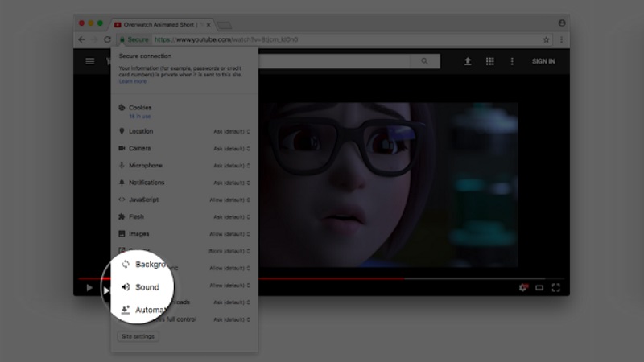Screen dimensions: 644x362
Task: Enter fullscreen on the video player
Action: coord(555,288)
